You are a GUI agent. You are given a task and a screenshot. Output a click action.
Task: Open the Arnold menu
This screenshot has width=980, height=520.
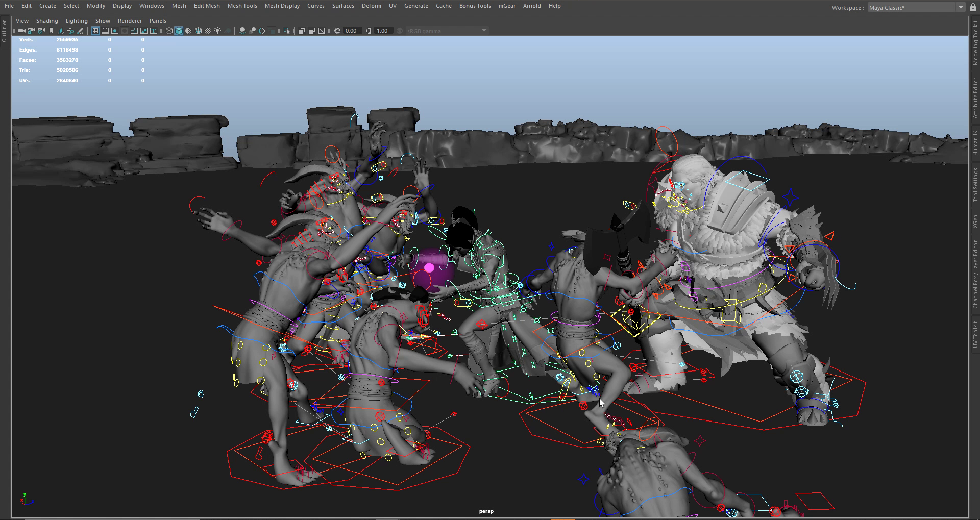[x=532, y=6]
